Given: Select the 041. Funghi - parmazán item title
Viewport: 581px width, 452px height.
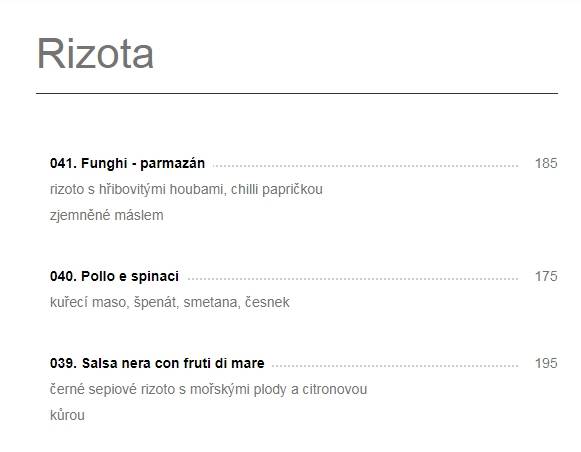Looking at the screenshot, I should pos(127,163).
